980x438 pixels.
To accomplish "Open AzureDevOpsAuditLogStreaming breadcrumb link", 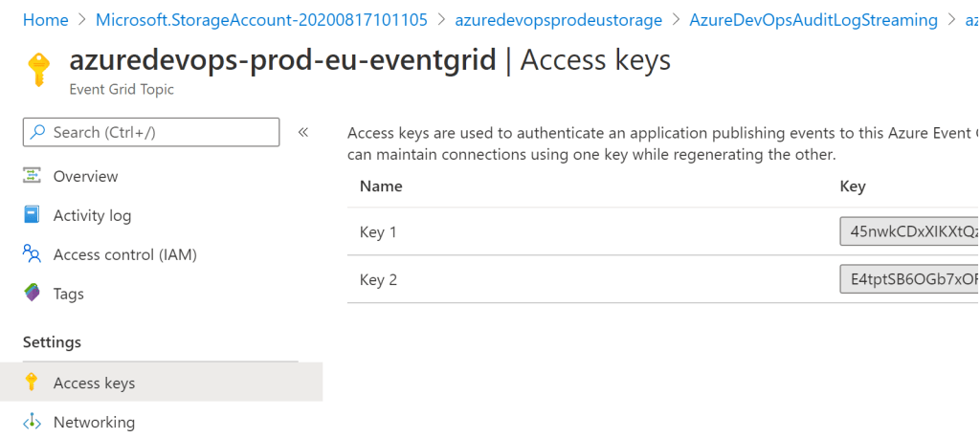I will pos(814,19).
